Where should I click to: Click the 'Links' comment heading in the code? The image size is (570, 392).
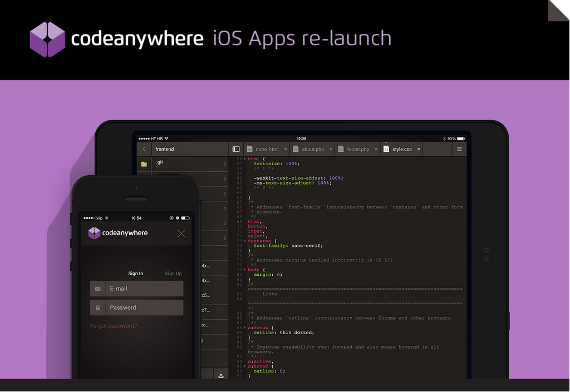[270, 294]
